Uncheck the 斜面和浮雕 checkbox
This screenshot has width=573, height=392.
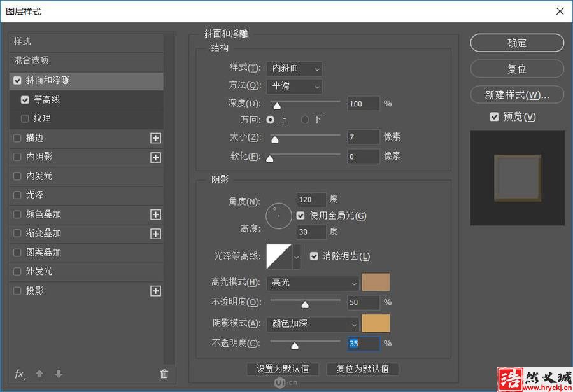[x=17, y=80]
